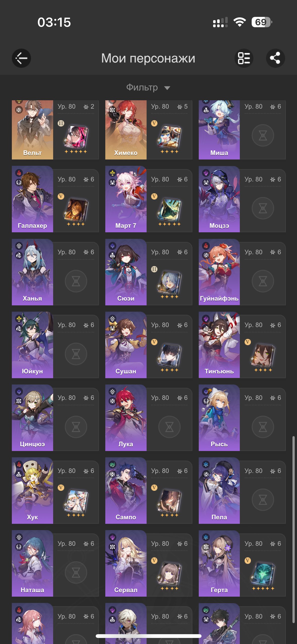The height and width of the screenshot is (644, 297).
Task: Switch list layout with view toggle icon
Action: 244,58
